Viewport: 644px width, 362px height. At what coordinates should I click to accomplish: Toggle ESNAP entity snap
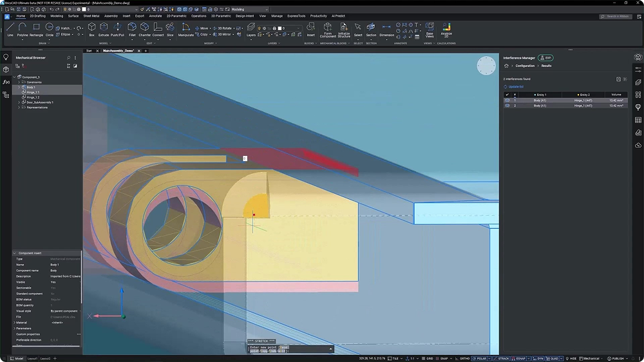coord(518,358)
